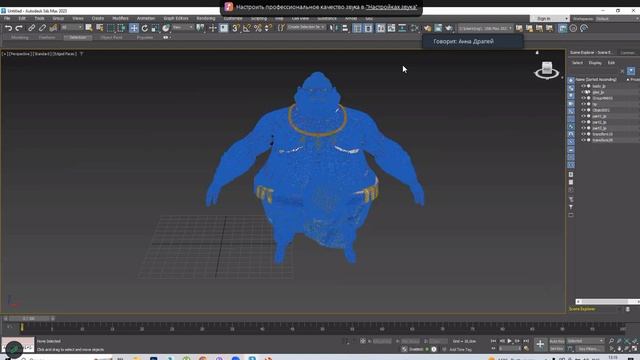Toggle Percent Snap

(258, 28)
